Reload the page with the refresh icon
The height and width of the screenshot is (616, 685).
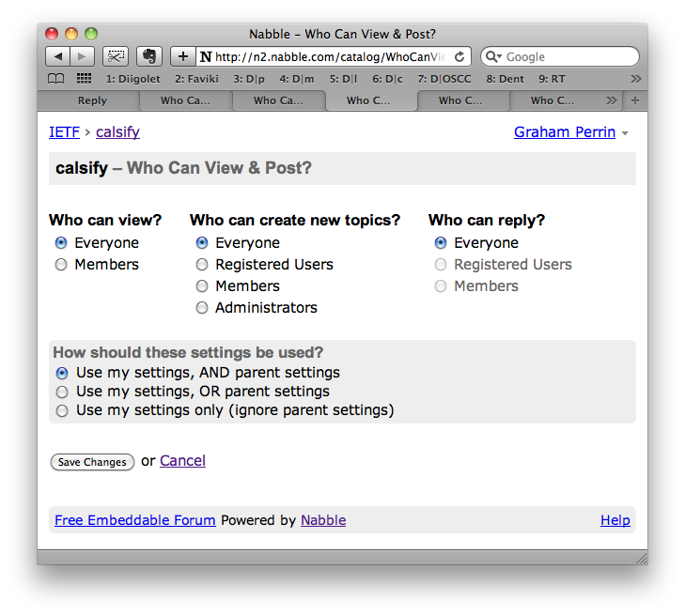[459, 56]
